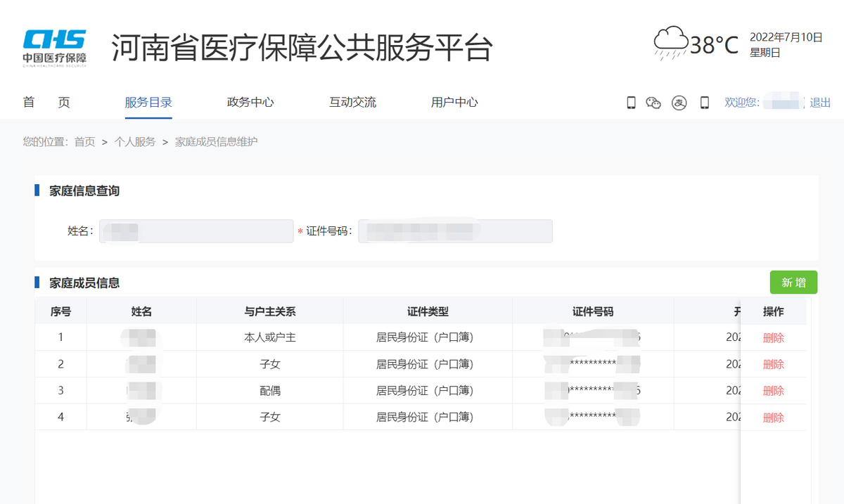Screen dimensions: 844x504
Task: Select the Alipay icon near the greeting
Action: point(678,103)
